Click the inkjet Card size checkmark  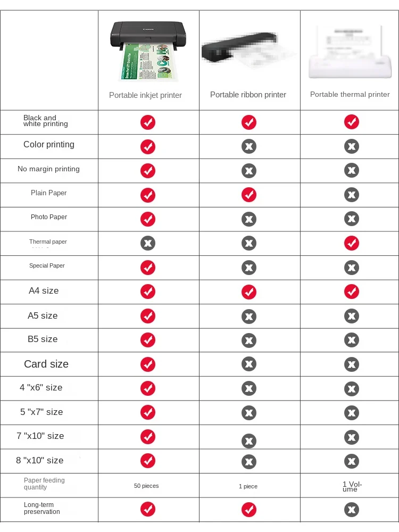(x=148, y=364)
